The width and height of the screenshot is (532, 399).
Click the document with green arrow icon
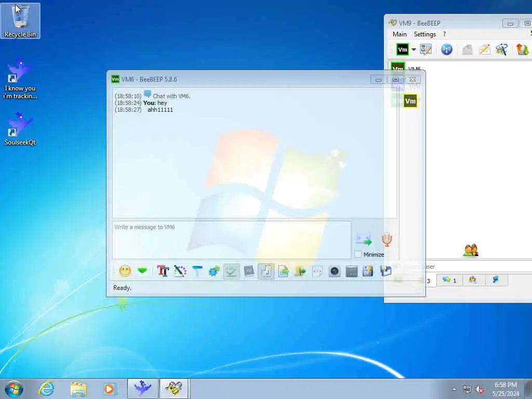click(283, 271)
